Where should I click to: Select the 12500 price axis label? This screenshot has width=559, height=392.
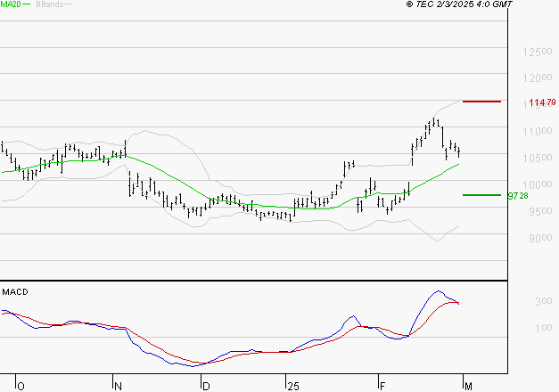538,52
